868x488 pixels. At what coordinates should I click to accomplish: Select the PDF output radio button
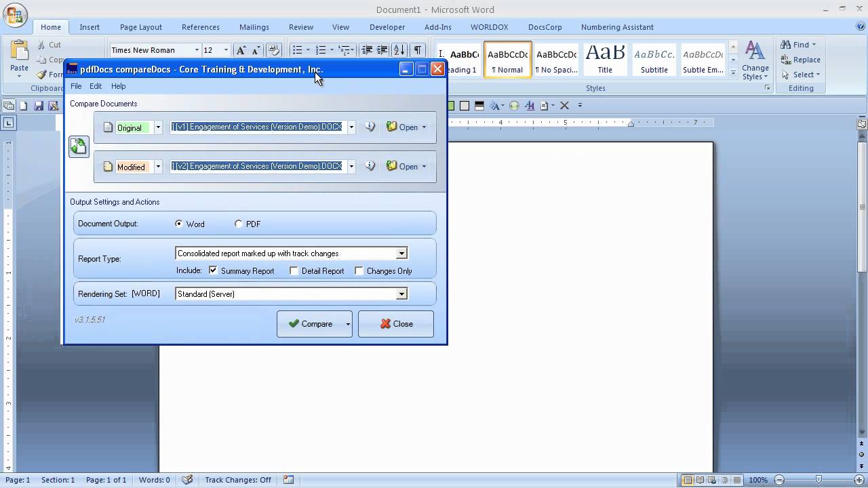pos(239,224)
